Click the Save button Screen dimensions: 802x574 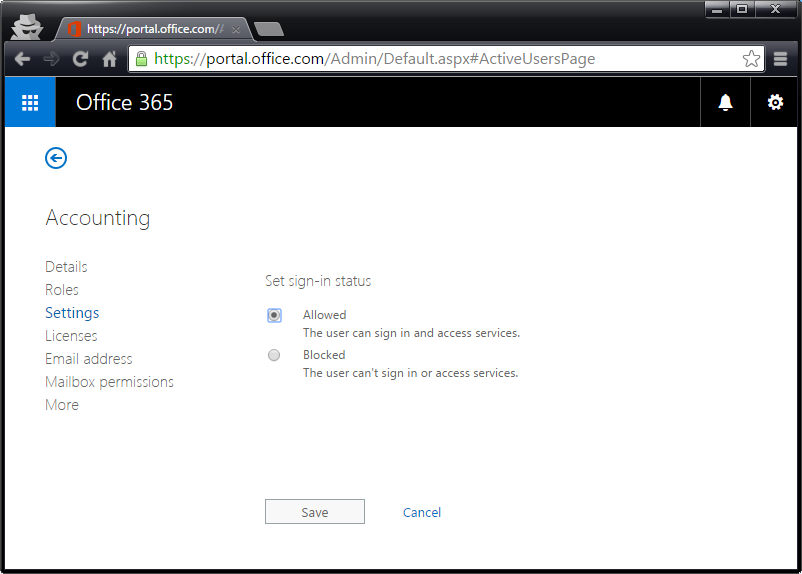(x=315, y=512)
